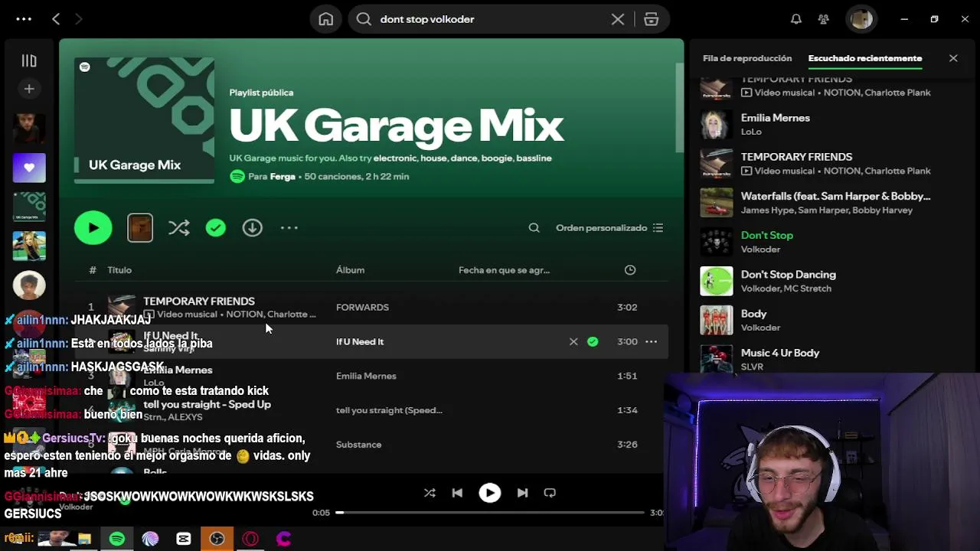The image size is (980, 551).
Task: Open Orden personalizado sort dropdown
Action: [x=609, y=227]
